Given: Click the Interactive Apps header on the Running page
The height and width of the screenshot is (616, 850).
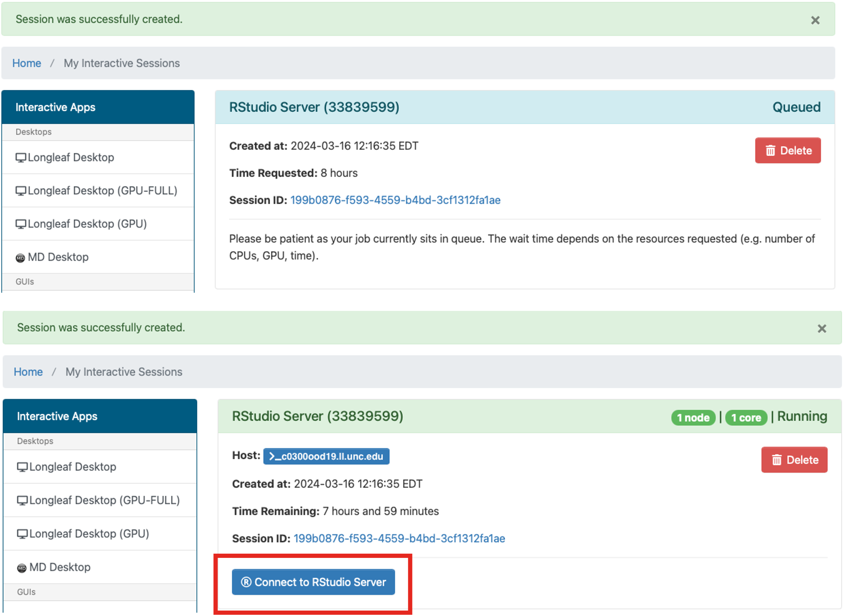Looking at the screenshot, I should (x=100, y=417).
